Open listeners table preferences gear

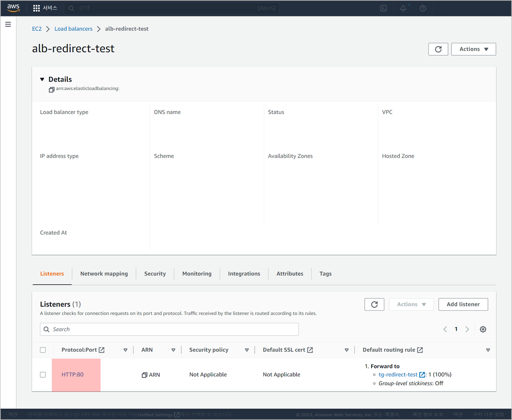(x=483, y=329)
